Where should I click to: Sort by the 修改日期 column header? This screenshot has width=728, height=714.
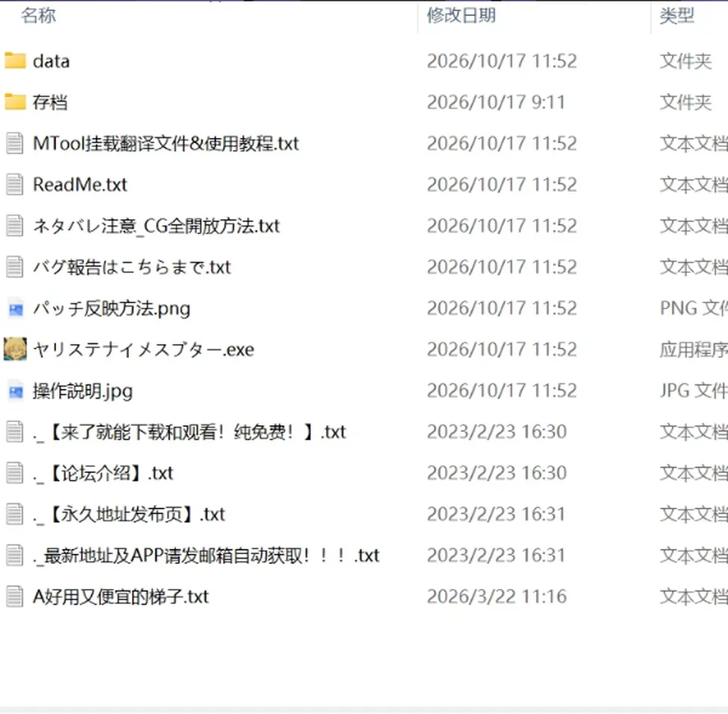pos(462,16)
